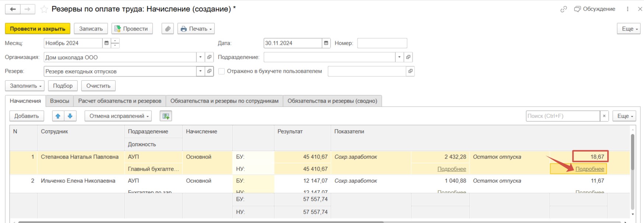Switch to the Взносы tab

[59, 101]
